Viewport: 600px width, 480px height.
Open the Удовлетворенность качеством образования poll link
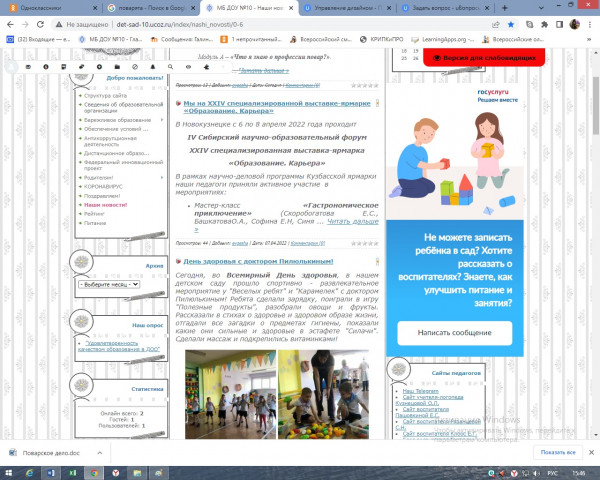[119, 346]
